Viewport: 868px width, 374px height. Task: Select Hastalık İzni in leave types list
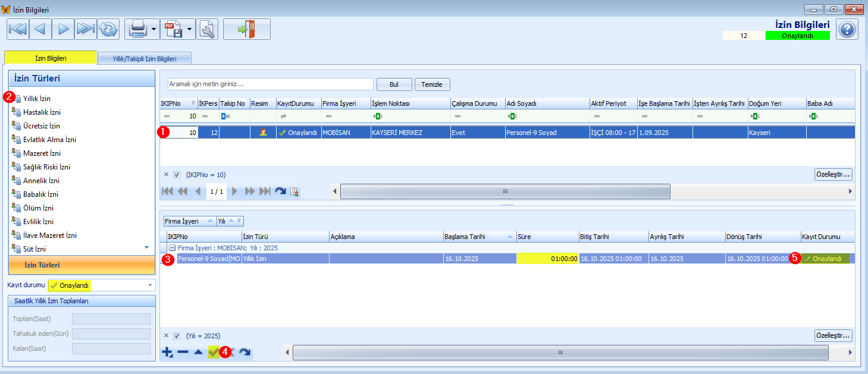click(x=42, y=112)
